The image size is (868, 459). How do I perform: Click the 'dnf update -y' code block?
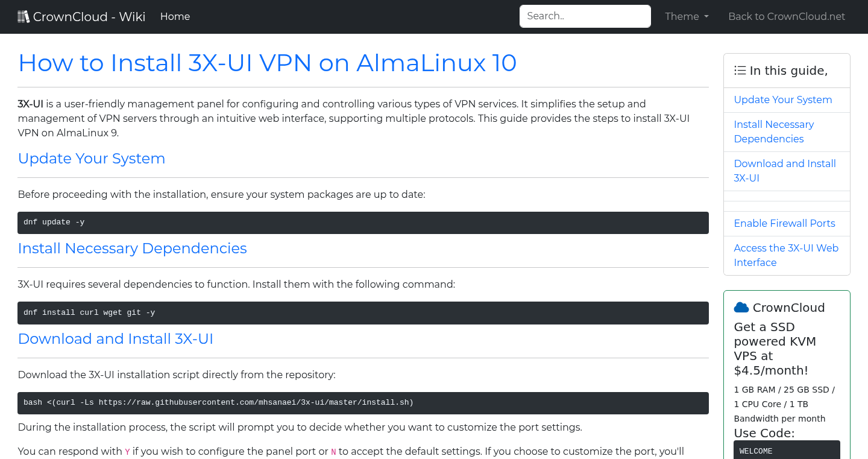[x=363, y=223]
